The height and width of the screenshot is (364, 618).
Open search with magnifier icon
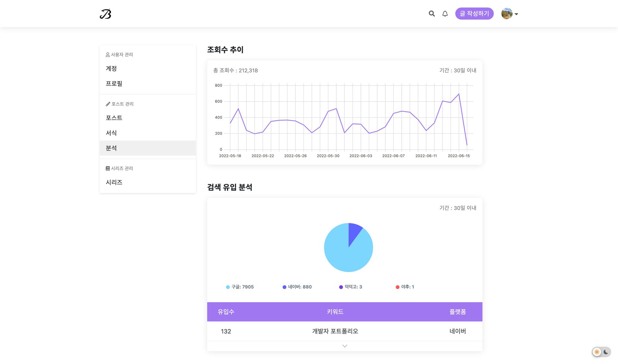tap(432, 14)
